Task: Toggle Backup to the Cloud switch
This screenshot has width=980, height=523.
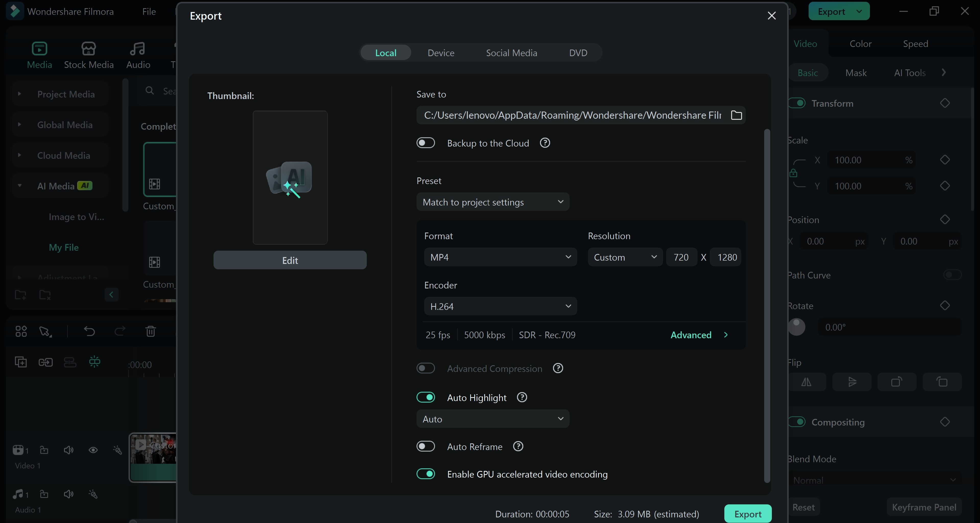Action: (425, 143)
